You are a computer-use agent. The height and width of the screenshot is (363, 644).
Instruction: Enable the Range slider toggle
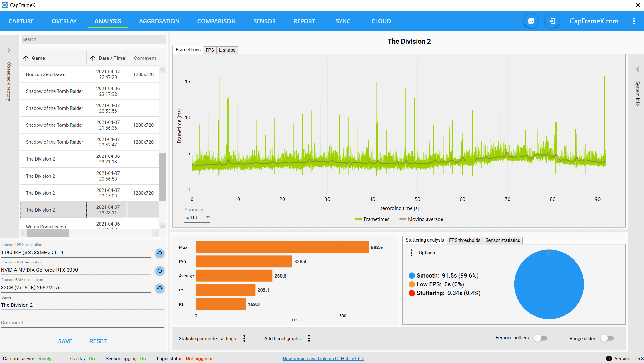[607, 338]
